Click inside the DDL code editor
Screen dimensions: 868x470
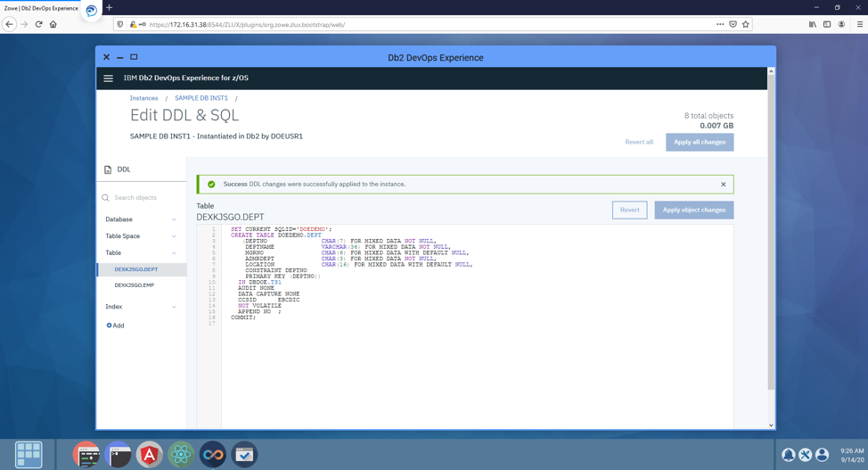[x=477, y=326]
